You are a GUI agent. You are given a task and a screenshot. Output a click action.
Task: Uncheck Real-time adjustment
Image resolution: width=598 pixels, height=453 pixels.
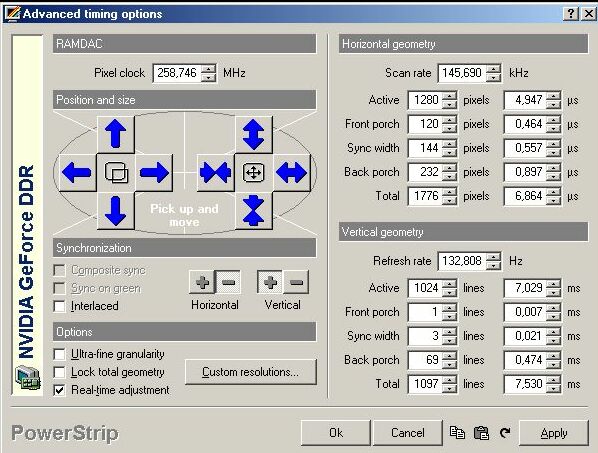point(59,390)
